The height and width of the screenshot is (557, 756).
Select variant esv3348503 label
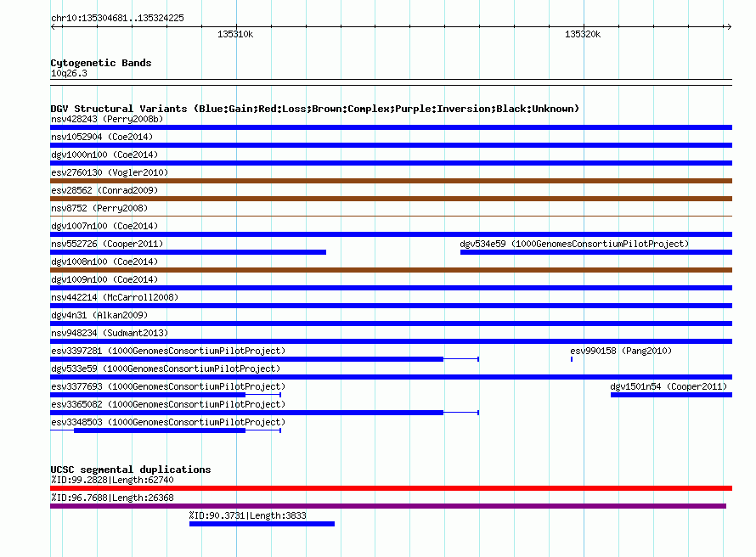coord(168,422)
